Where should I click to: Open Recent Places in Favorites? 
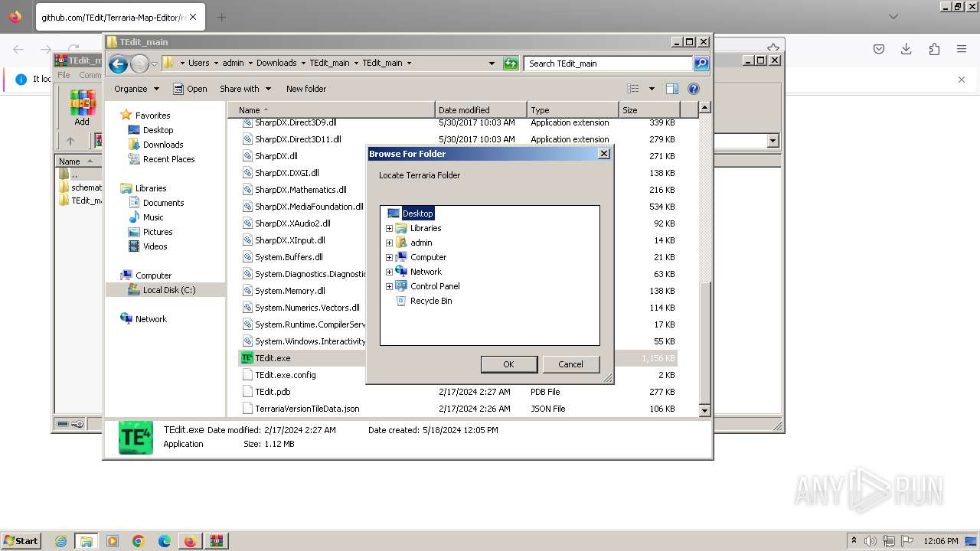pyautogui.click(x=168, y=159)
